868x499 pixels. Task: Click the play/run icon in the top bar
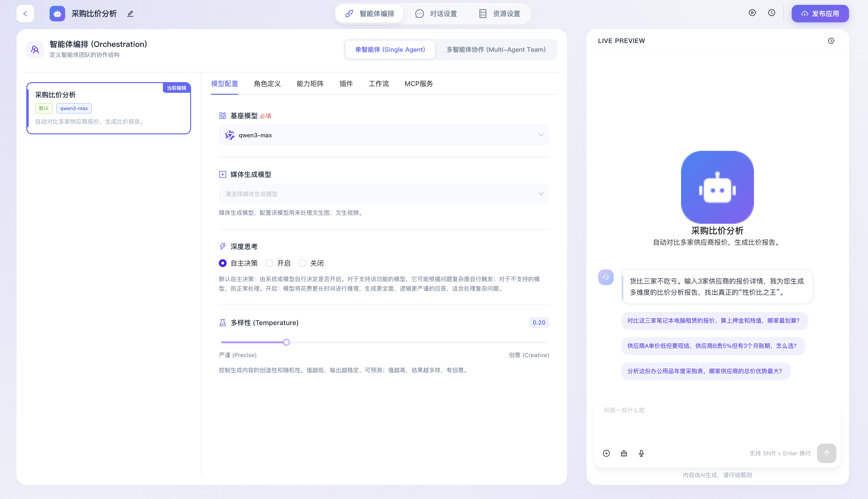tap(752, 13)
